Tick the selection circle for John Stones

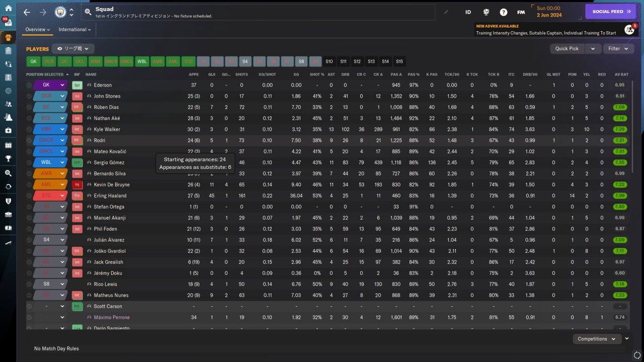pos(29,96)
